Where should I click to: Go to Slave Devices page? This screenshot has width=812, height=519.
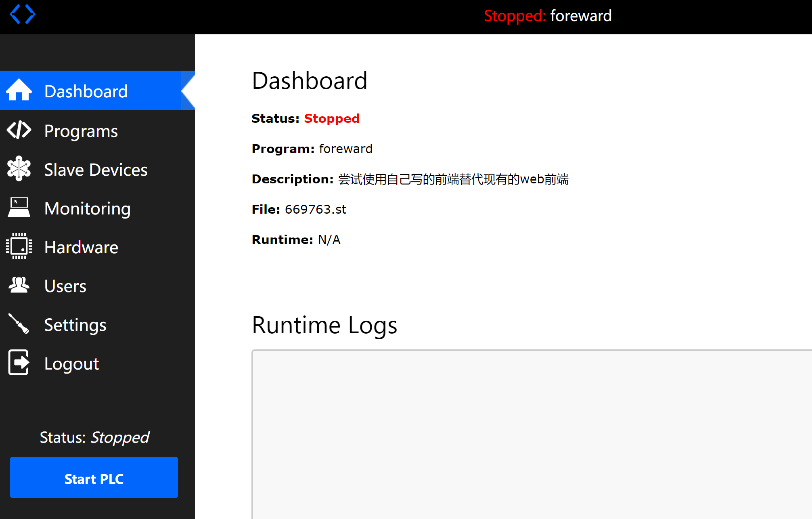(x=96, y=170)
